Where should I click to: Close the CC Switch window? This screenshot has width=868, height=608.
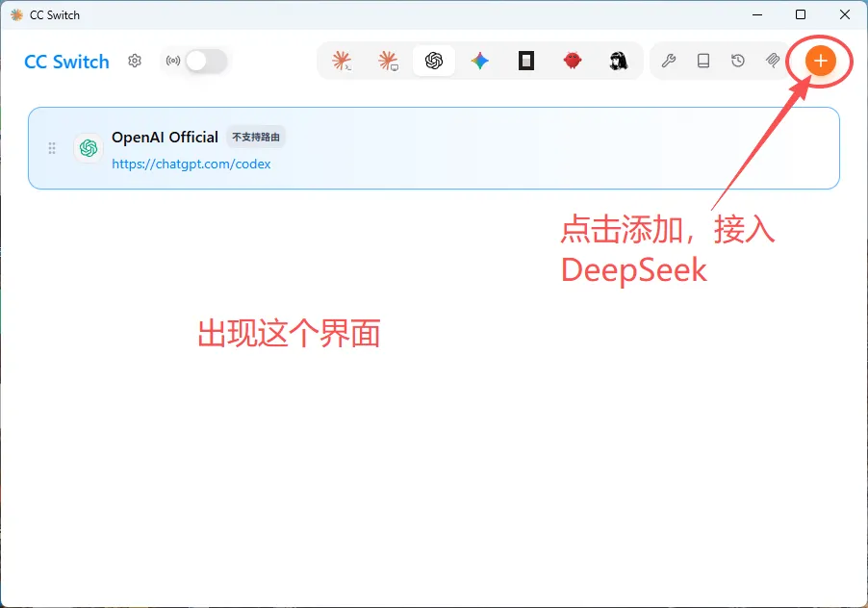[x=845, y=15]
